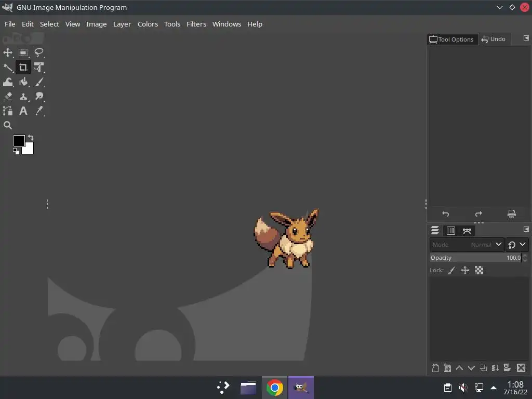Switch to the Layers tab

pyautogui.click(x=435, y=230)
